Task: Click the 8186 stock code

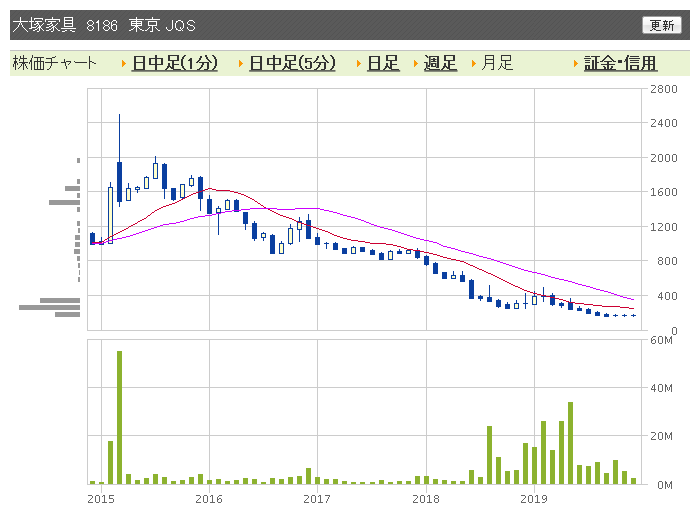Action: click(x=102, y=25)
